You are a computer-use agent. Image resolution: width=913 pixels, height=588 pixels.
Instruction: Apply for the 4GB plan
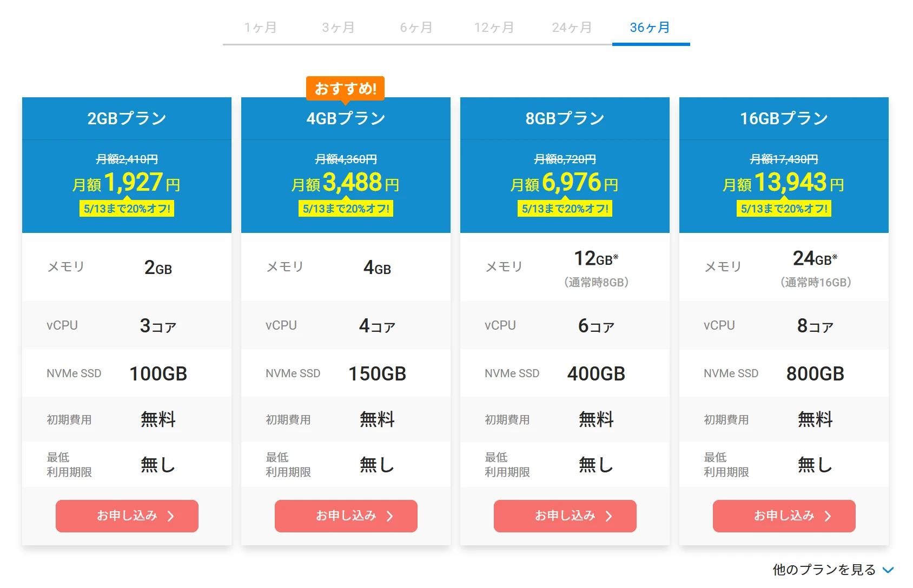click(346, 516)
